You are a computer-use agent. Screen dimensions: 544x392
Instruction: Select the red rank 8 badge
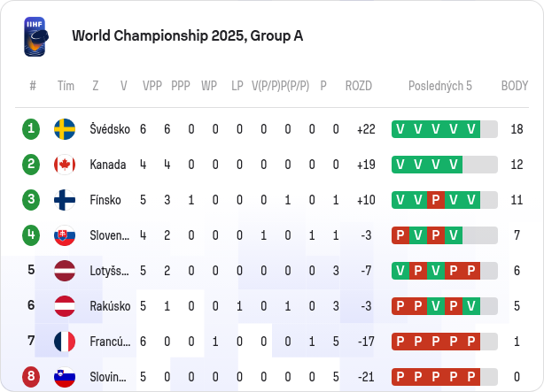31,377
